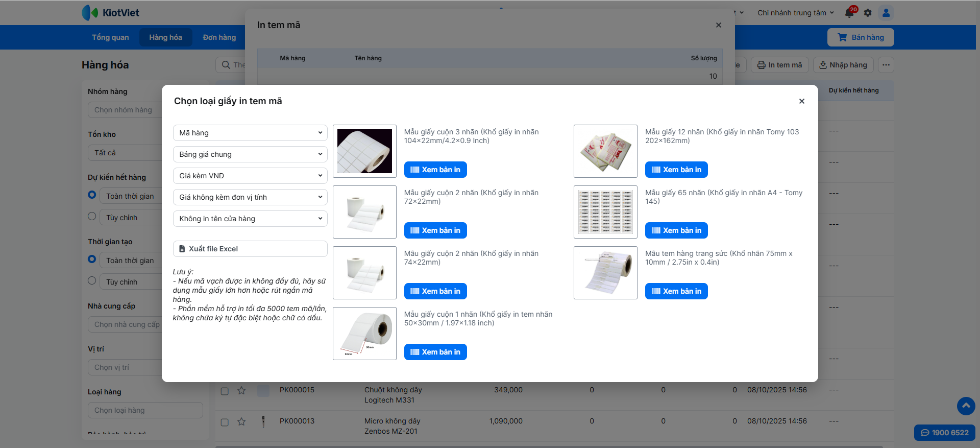The width and height of the screenshot is (980, 448).
Task: Click product name Micro không dây Zenbos MZ-201
Action: pos(393,426)
